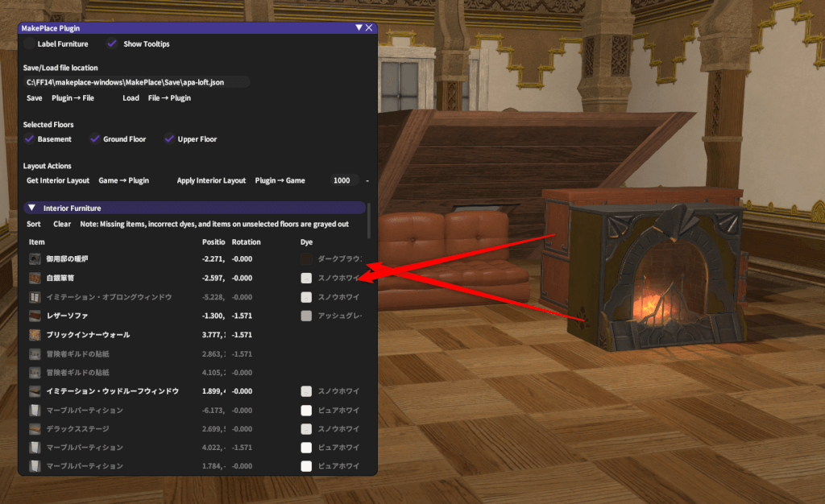Click icon of マーブルパーティション at position -6.173
Image resolution: width=825 pixels, height=504 pixels.
tap(35, 410)
